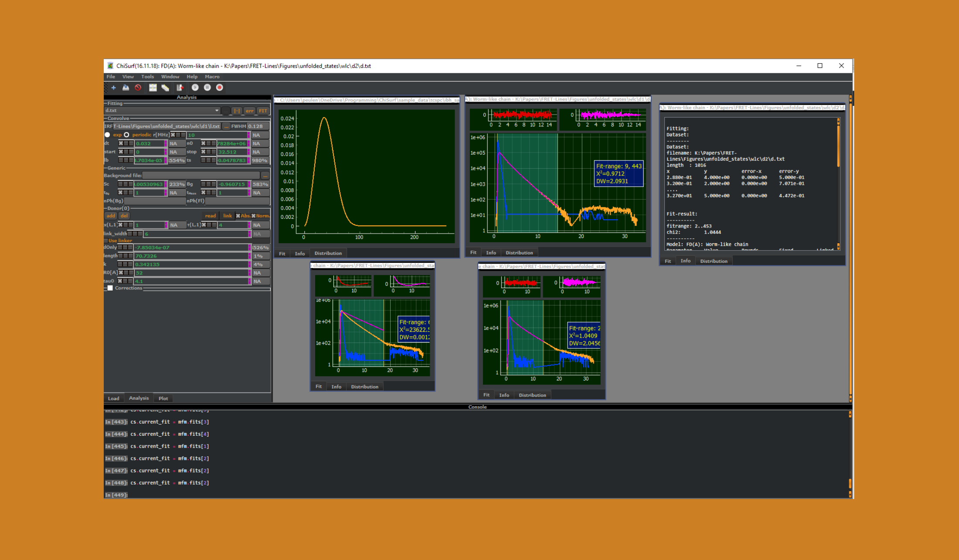Image resolution: width=959 pixels, height=560 pixels.
Task: Click the del donor button
Action: pos(124,216)
